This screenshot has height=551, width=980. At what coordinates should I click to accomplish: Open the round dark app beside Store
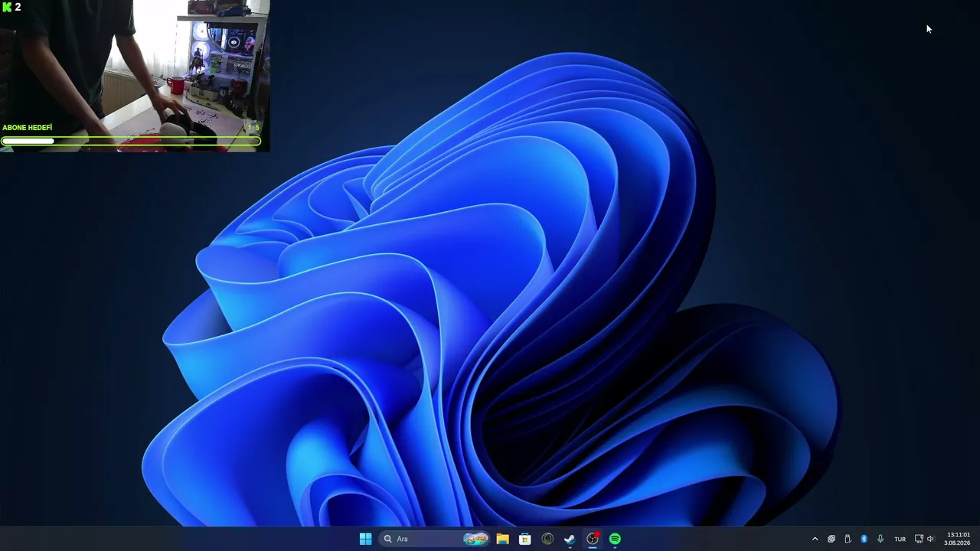(547, 539)
